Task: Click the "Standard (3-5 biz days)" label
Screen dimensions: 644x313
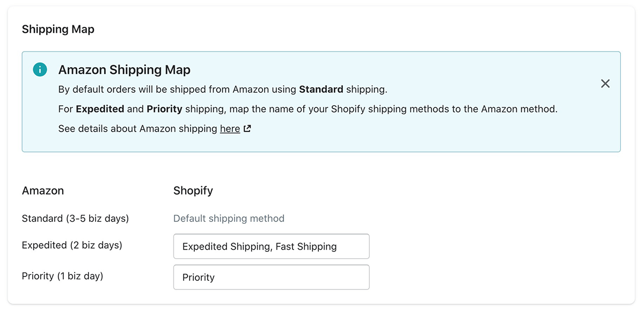Action: 75,219
